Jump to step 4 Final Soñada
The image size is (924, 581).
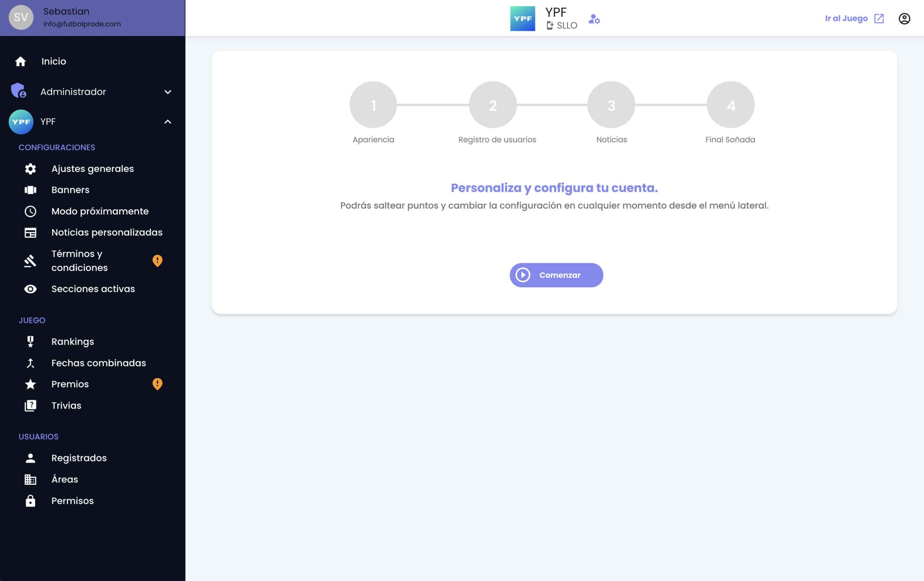[730, 105]
